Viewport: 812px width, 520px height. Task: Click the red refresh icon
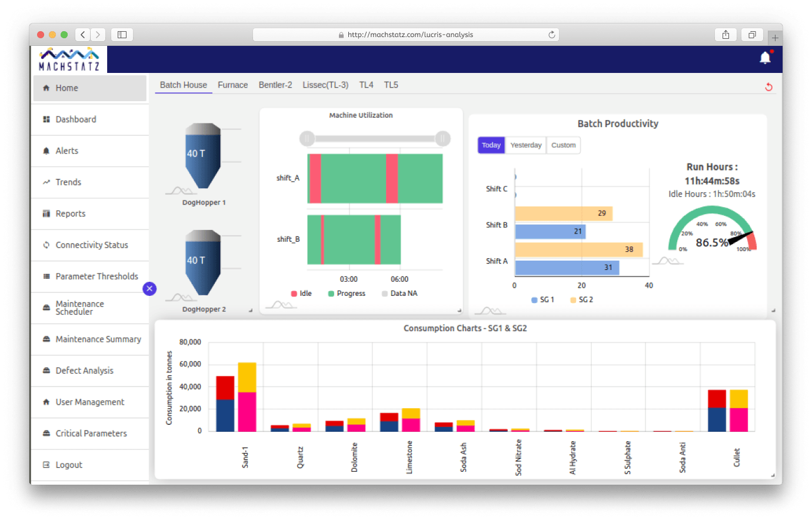click(768, 87)
